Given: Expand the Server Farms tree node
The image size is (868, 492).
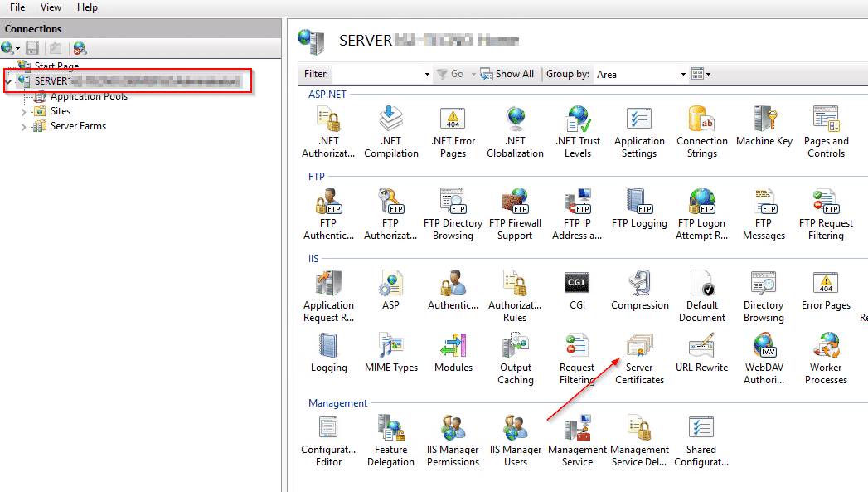Looking at the screenshot, I should tap(23, 127).
